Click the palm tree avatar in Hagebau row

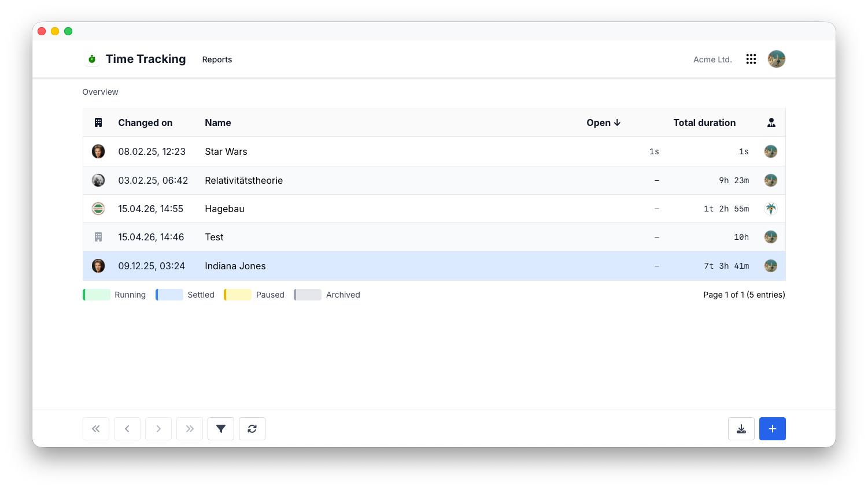[771, 209]
